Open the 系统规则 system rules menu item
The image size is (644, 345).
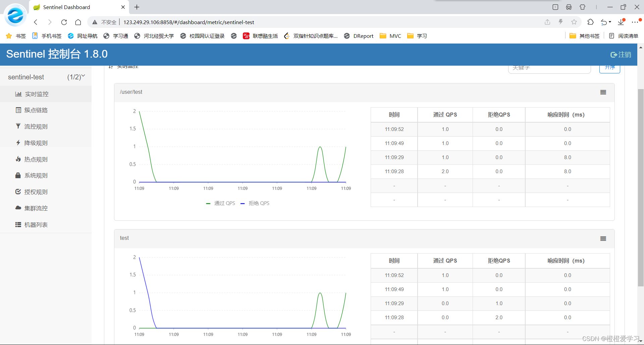tap(46, 176)
